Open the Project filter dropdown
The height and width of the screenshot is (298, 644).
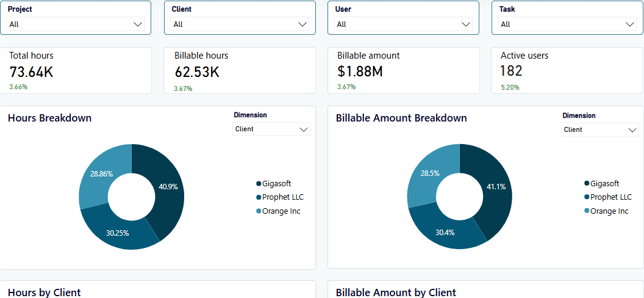[x=76, y=24]
